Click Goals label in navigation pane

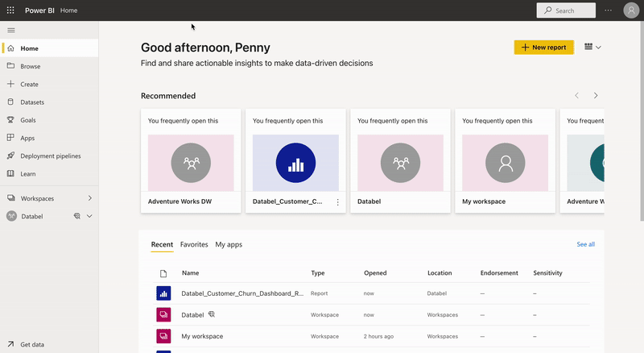click(28, 120)
